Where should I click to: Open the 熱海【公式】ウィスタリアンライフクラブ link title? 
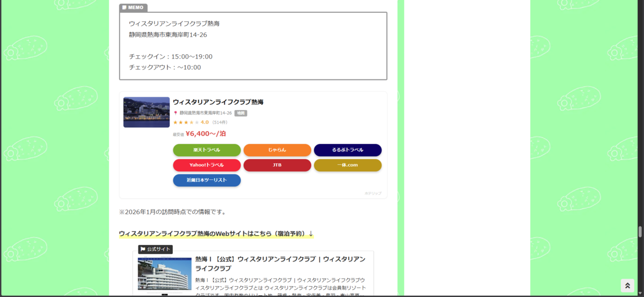(x=280, y=264)
